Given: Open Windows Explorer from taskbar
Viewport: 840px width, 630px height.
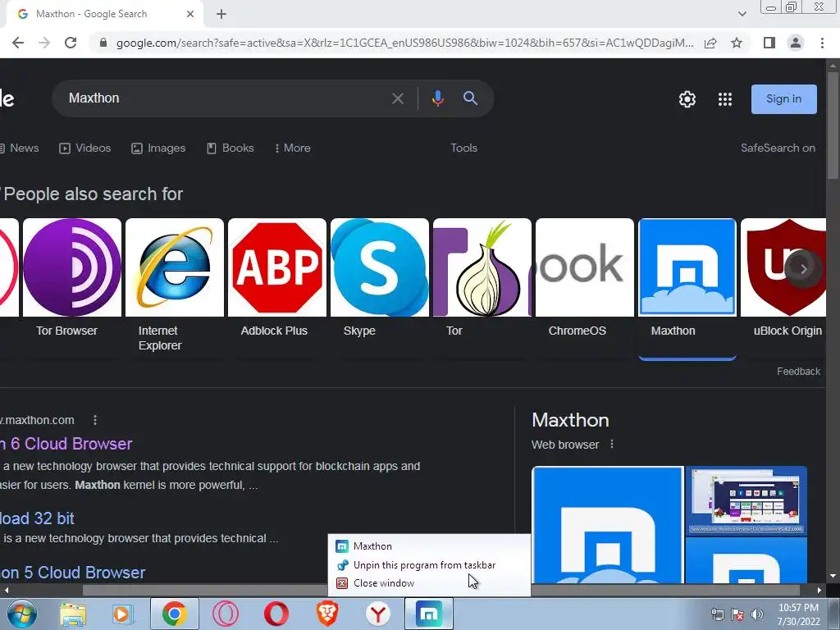Looking at the screenshot, I should click(73, 614).
